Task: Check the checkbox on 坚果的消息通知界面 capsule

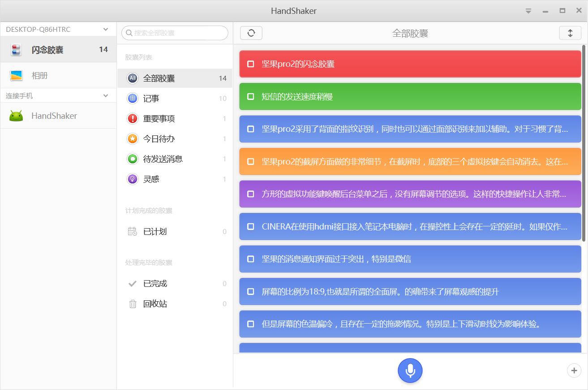Action: click(x=250, y=259)
